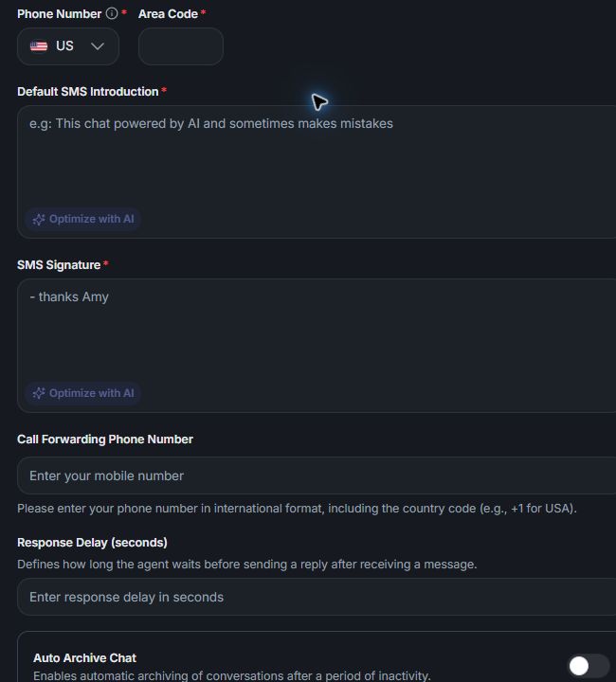This screenshot has height=682, width=616.
Task: Open the US country code dropdown
Action: click(68, 46)
